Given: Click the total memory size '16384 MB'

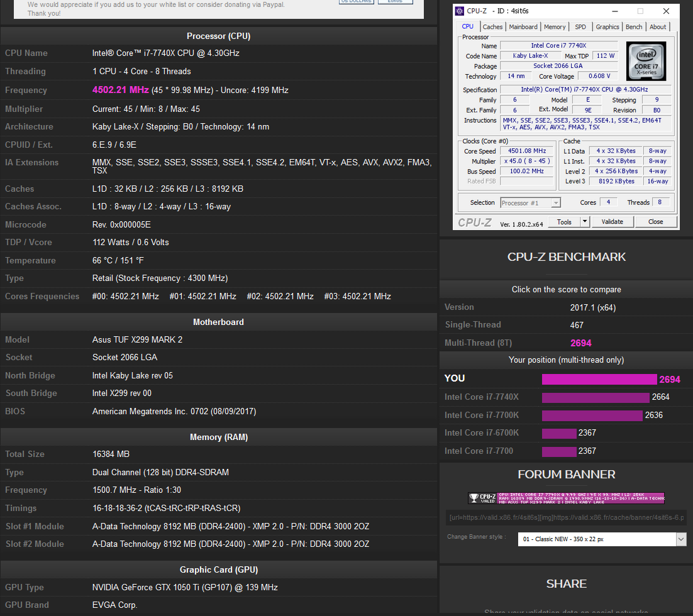Looking at the screenshot, I should point(111,454).
